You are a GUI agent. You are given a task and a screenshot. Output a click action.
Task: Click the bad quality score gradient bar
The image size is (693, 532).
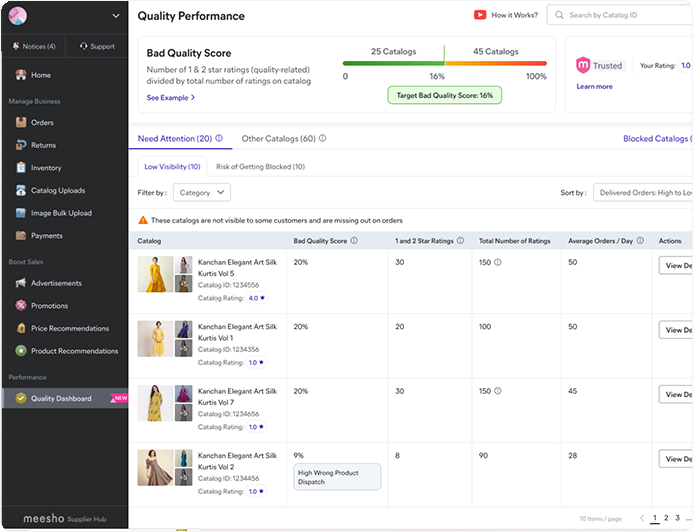444,63
